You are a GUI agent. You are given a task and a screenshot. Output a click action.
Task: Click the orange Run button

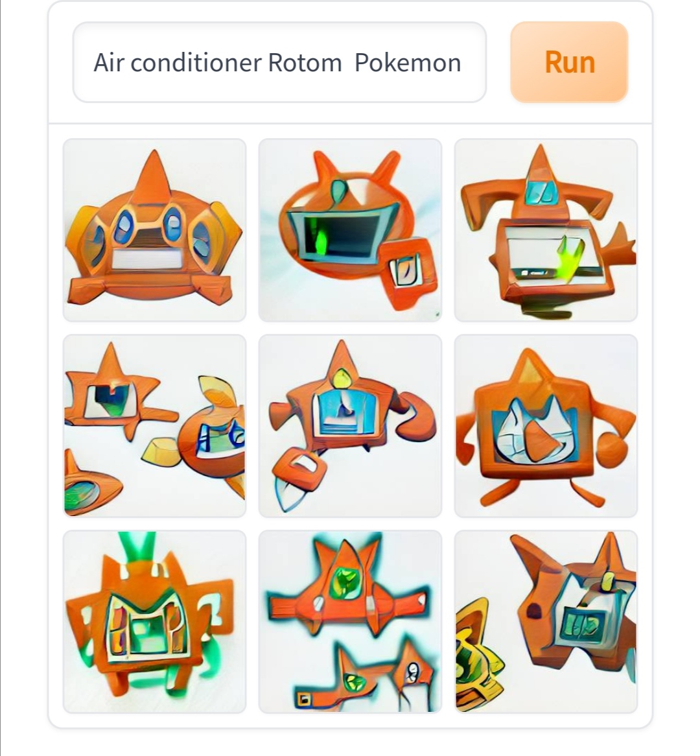point(569,62)
